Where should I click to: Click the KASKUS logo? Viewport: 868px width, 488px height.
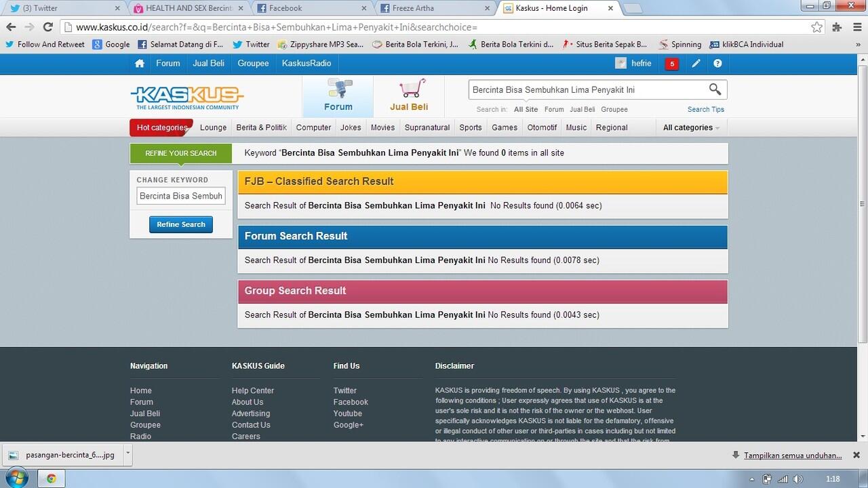(187, 97)
